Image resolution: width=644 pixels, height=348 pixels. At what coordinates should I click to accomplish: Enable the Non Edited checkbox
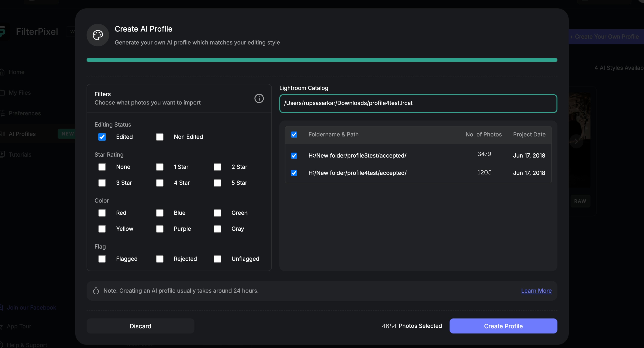[160, 137]
